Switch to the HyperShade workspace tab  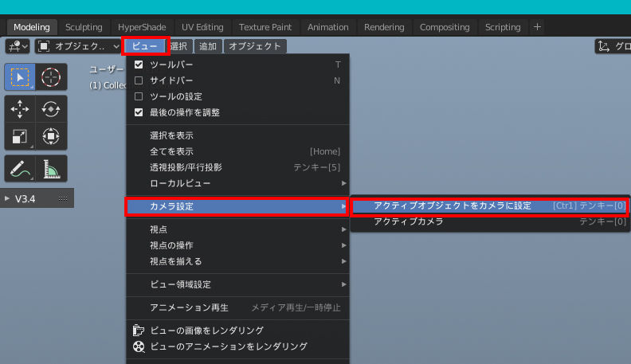tap(142, 27)
